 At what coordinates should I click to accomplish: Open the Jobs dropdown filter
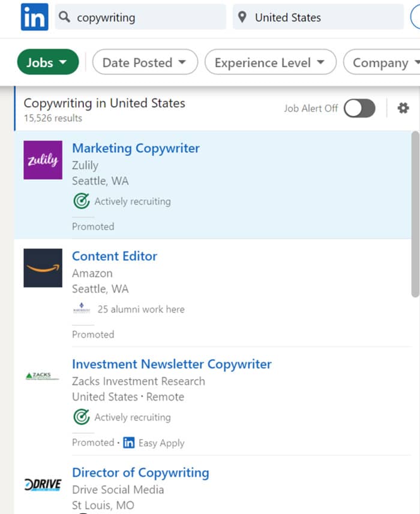(48, 62)
